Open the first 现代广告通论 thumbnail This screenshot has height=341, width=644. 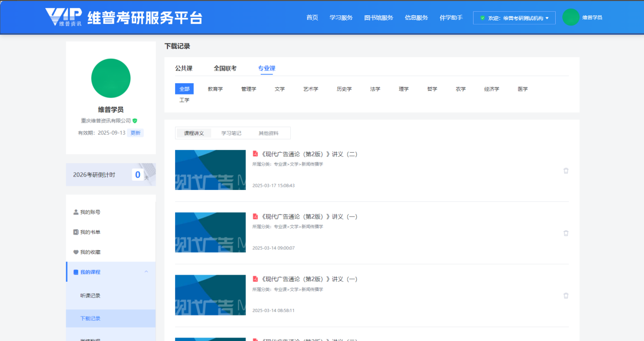(x=210, y=170)
